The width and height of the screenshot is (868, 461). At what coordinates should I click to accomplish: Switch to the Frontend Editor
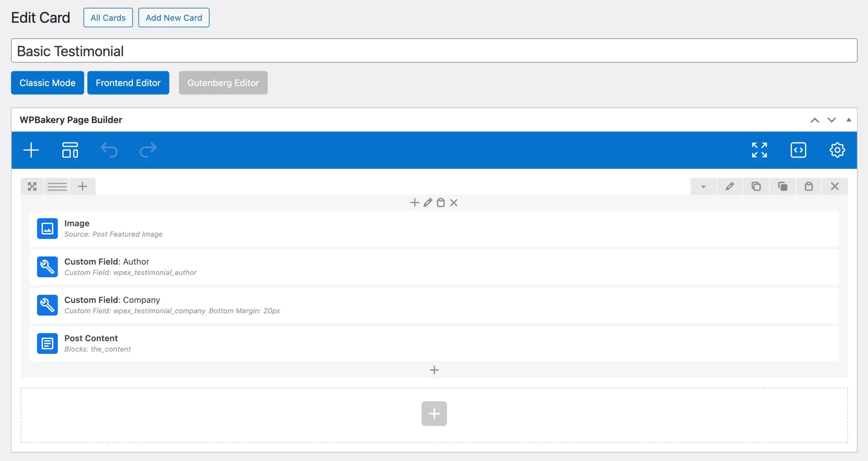coord(128,83)
